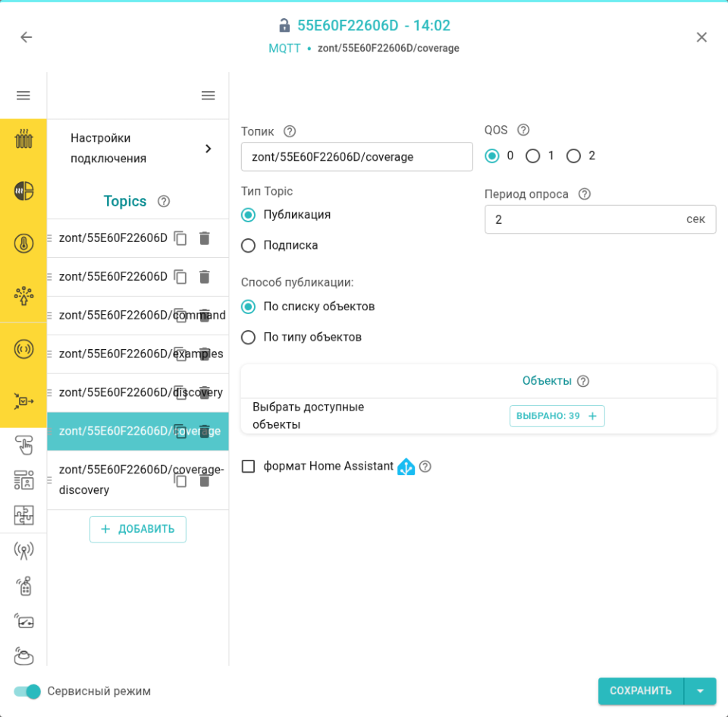Open the far-left hamburger menu
This screenshot has height=717, width=728.
[24, 96]
